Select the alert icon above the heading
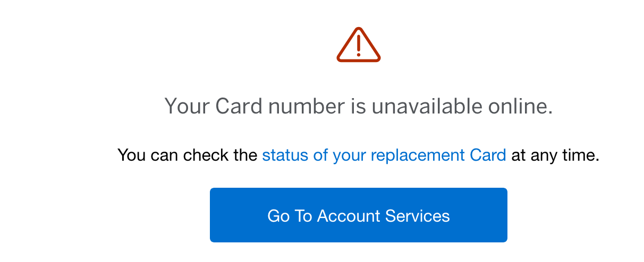The height and width of the screenshot is (262, 644). click(359, 46)
